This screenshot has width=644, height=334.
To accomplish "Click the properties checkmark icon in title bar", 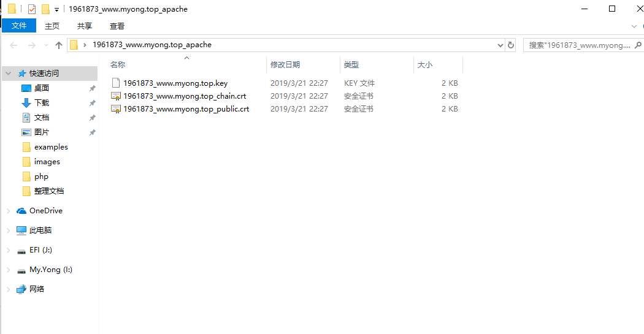I will coord(32,9).
